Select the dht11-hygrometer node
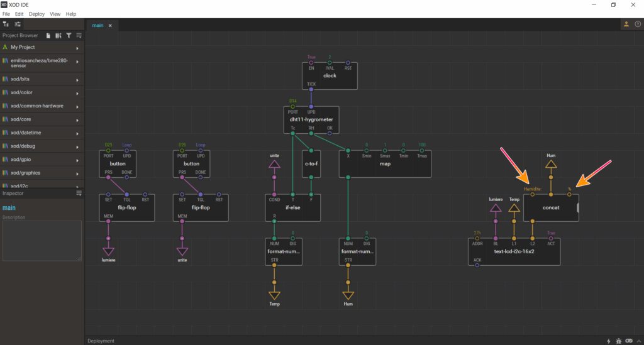 tap(311, 120)
